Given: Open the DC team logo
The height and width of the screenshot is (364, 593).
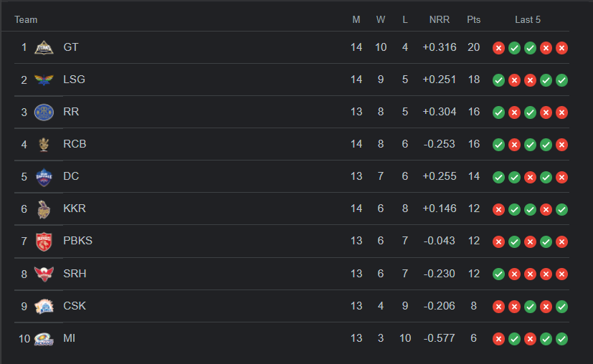Looking at the screenshot, I should point(44,176).
